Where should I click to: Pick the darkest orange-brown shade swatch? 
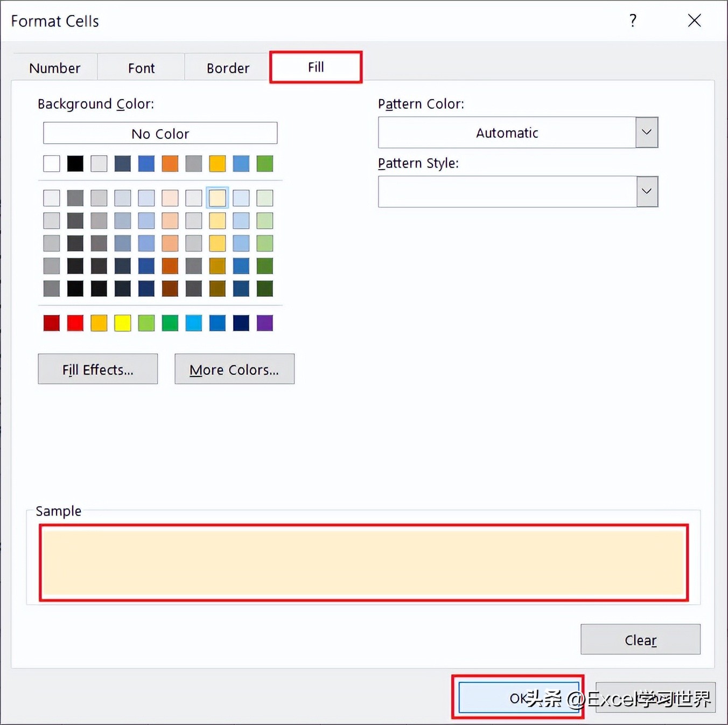(170, 289)
